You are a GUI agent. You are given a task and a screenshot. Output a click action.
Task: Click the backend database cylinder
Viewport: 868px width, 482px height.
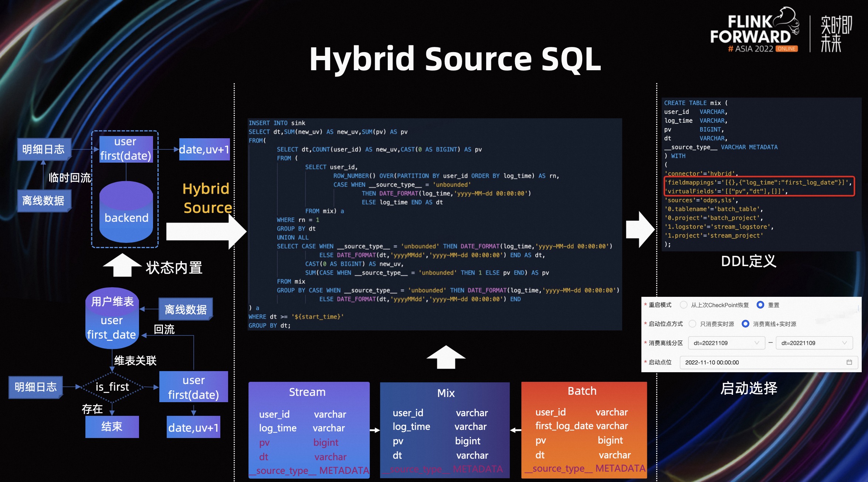coord(126,213)
